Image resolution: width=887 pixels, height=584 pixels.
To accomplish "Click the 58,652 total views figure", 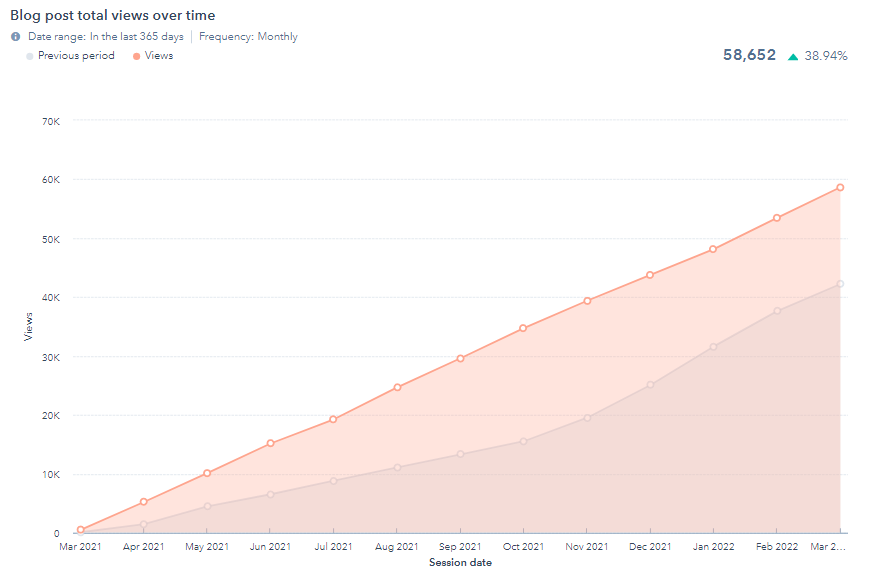I will click(749, 56).
